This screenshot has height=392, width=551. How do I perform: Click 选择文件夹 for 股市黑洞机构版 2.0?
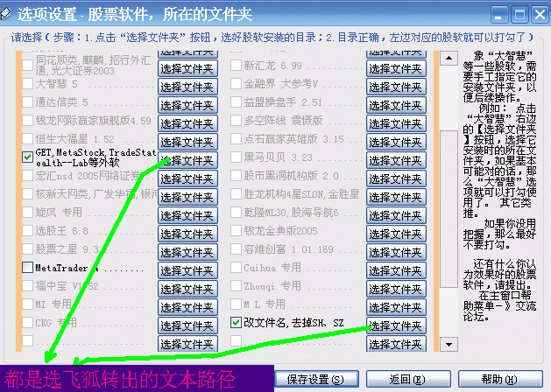click(x=396, y=178)
